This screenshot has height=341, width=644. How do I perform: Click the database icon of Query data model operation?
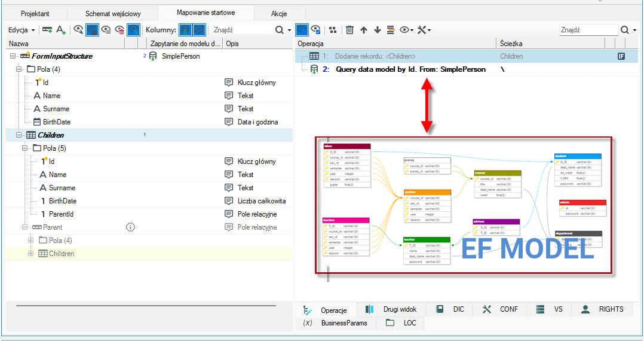click(x=314, y=69)
